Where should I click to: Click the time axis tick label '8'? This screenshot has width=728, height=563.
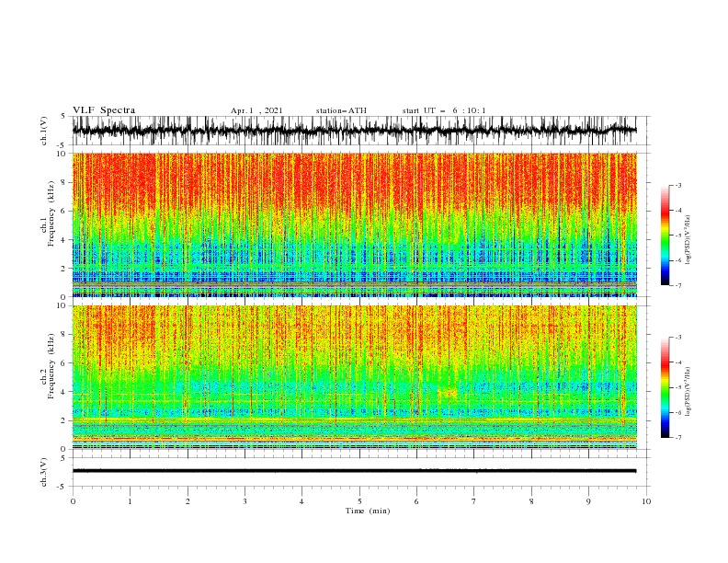coord(531,501)
